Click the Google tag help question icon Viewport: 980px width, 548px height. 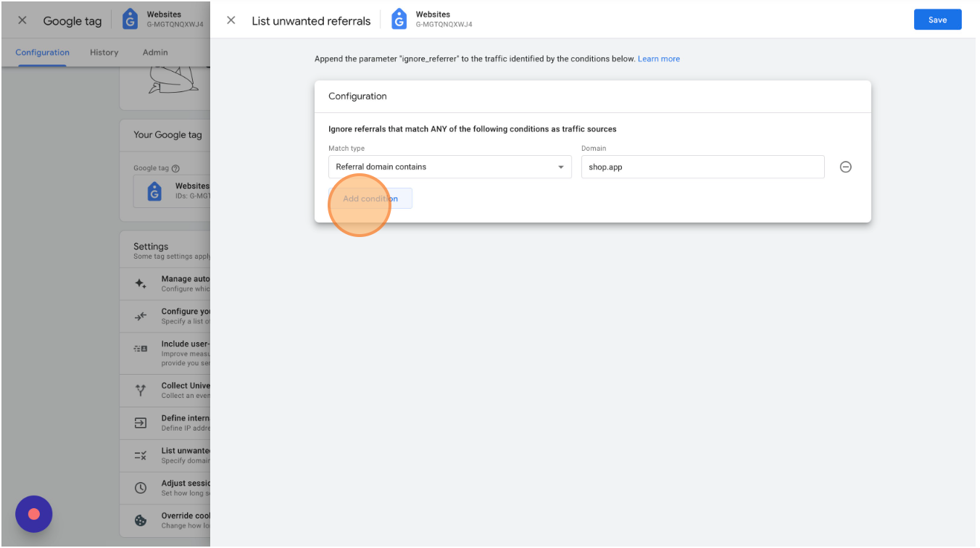(x=175, y=168)
